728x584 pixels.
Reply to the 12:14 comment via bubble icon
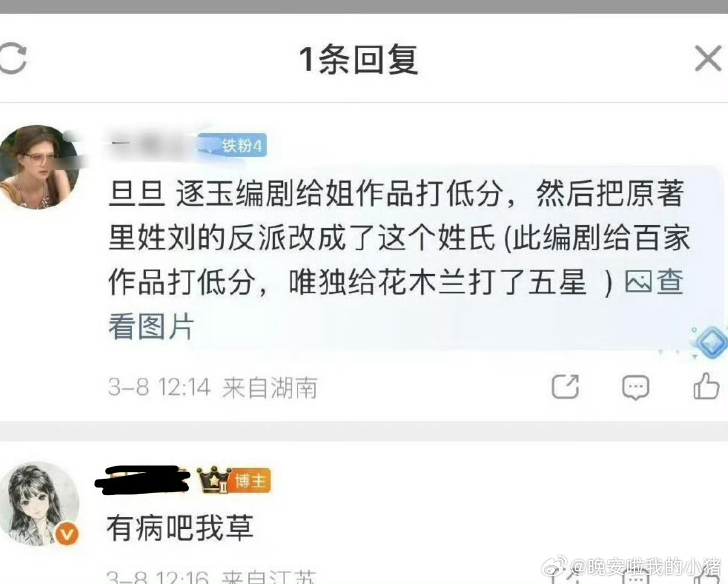(635, 388)
